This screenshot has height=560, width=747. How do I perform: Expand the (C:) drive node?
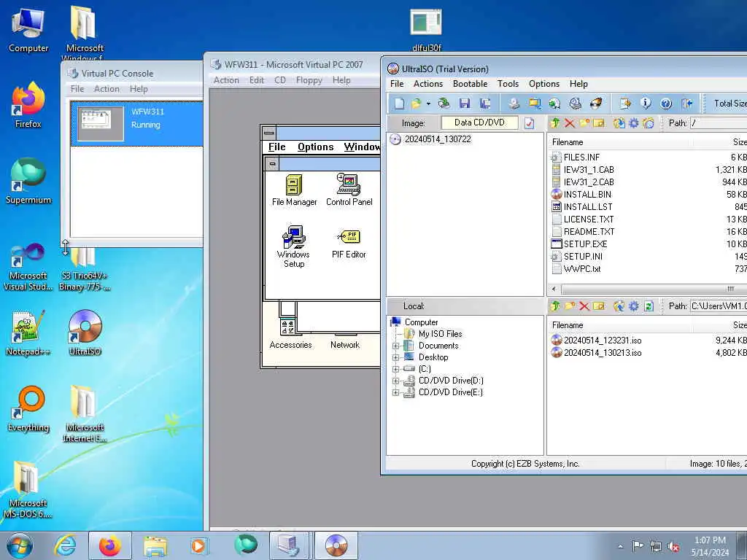(395, 369)
